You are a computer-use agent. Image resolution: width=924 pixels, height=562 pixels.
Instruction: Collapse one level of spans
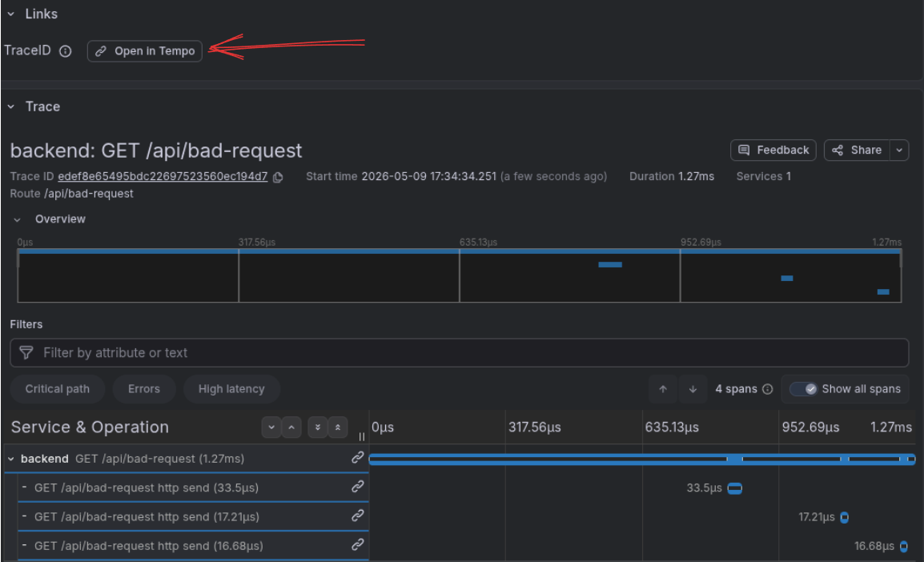(291, 427)
